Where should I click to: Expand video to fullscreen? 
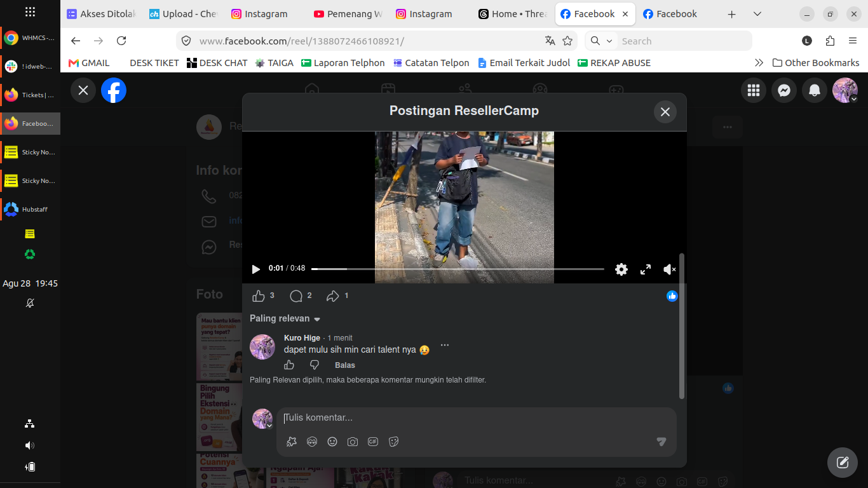(646, 269)
